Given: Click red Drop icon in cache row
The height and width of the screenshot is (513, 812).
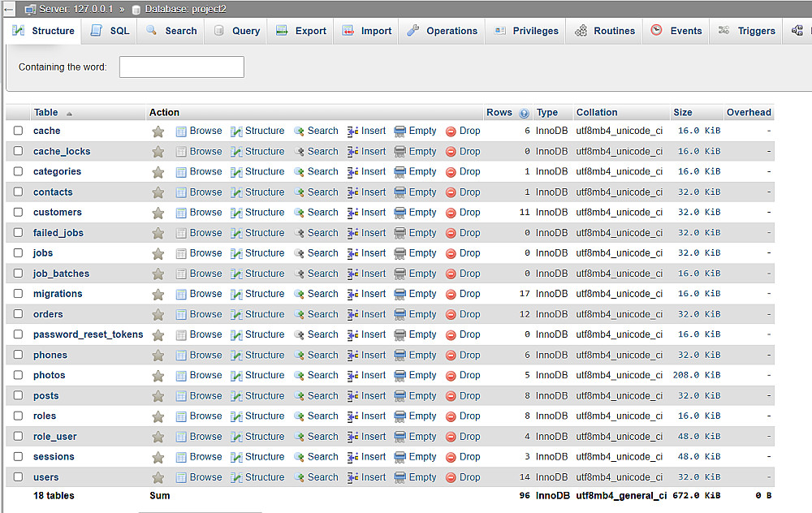Looking at the screenshot, I should [451, 131].
